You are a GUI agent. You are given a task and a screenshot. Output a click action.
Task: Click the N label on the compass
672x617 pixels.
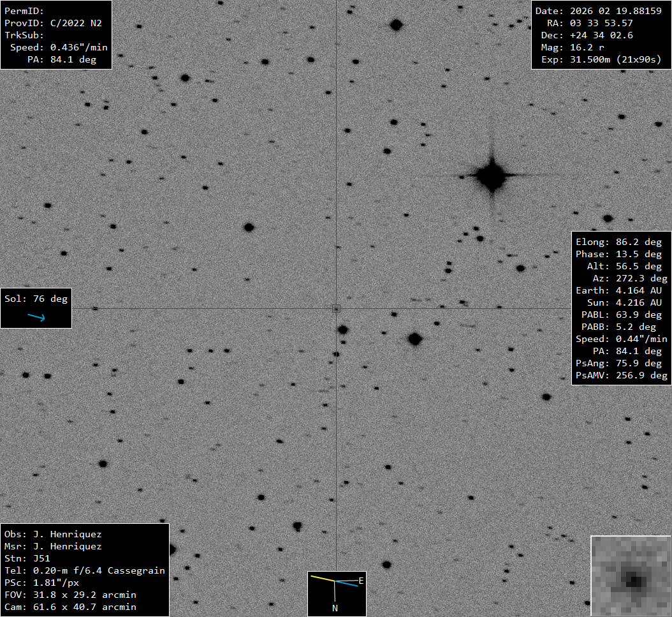(x=335, y=608)
